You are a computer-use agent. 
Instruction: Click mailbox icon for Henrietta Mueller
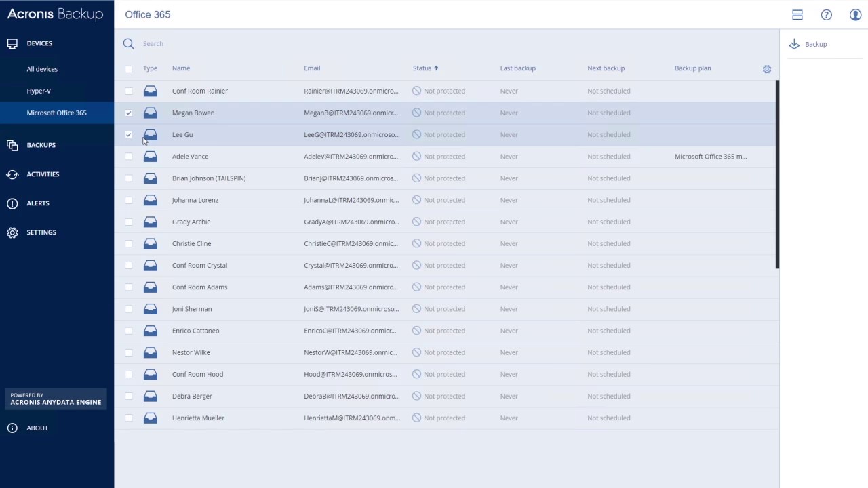click(x=151, y=418)
